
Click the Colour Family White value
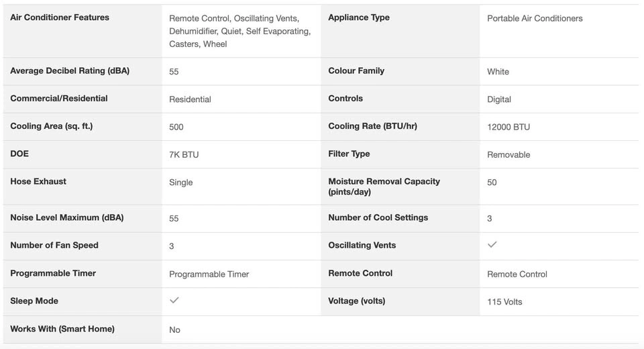click(x=498, y=71)
